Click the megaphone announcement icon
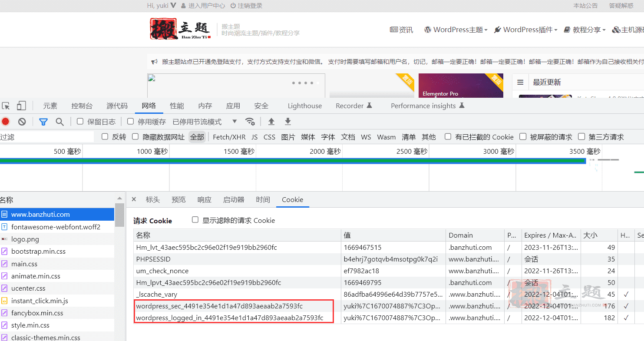Viewport: 644px width, 341px height. click(x=154, y=62)
